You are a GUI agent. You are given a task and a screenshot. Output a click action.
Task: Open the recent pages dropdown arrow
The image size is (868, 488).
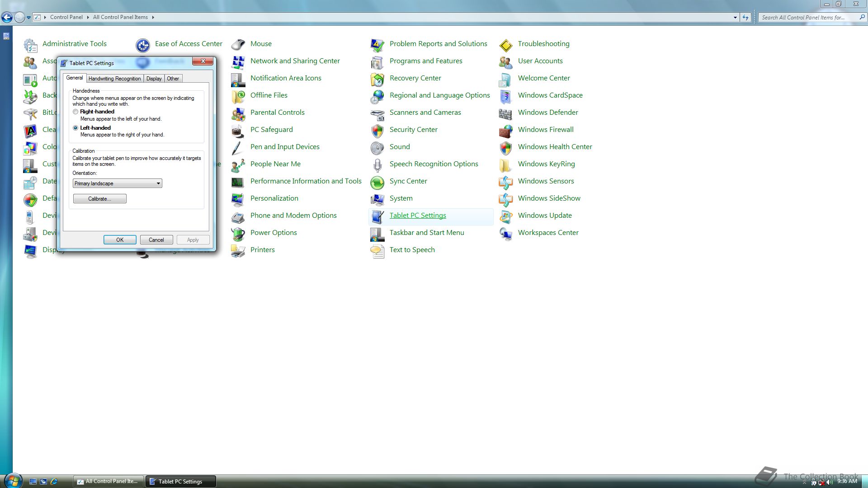tap(28, 17)
